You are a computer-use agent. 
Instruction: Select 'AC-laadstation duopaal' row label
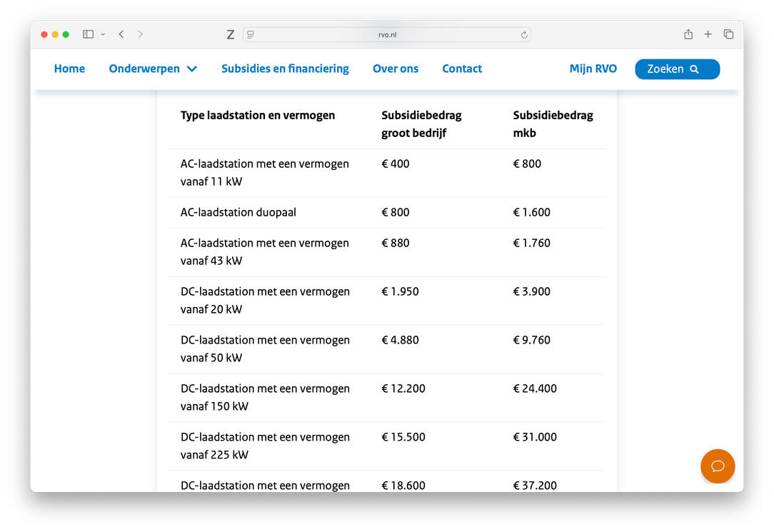(238, 212)
